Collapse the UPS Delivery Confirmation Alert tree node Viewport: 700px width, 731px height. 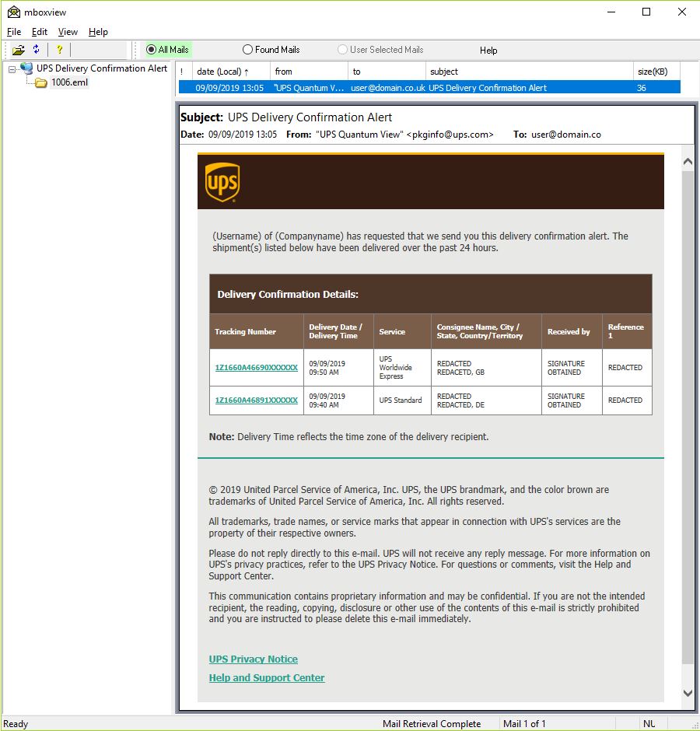coord(12,69)
